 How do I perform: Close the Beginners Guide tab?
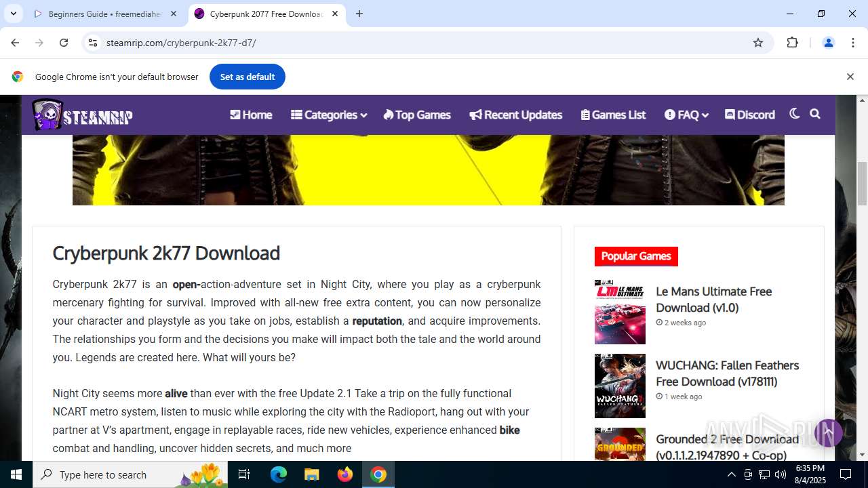coord(174,14)
